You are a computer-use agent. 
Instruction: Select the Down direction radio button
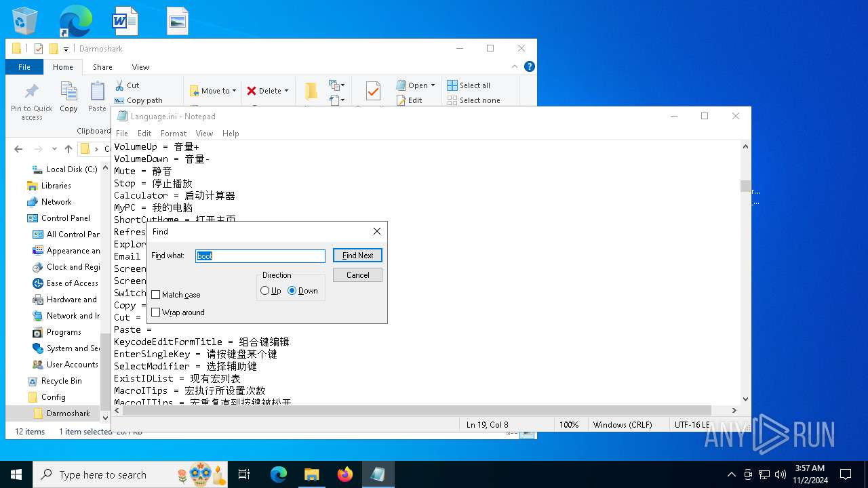[292, 291]
